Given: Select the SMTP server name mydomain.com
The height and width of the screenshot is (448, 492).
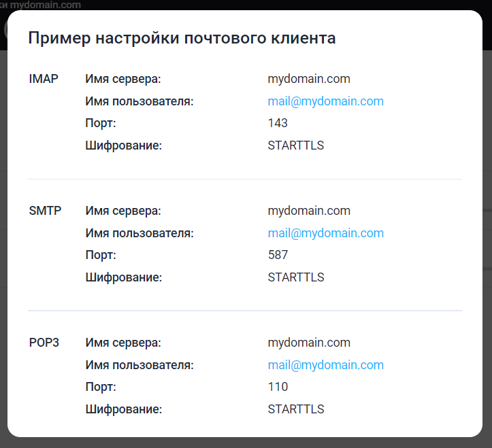Looking at the screenshot, I should 309,211.
